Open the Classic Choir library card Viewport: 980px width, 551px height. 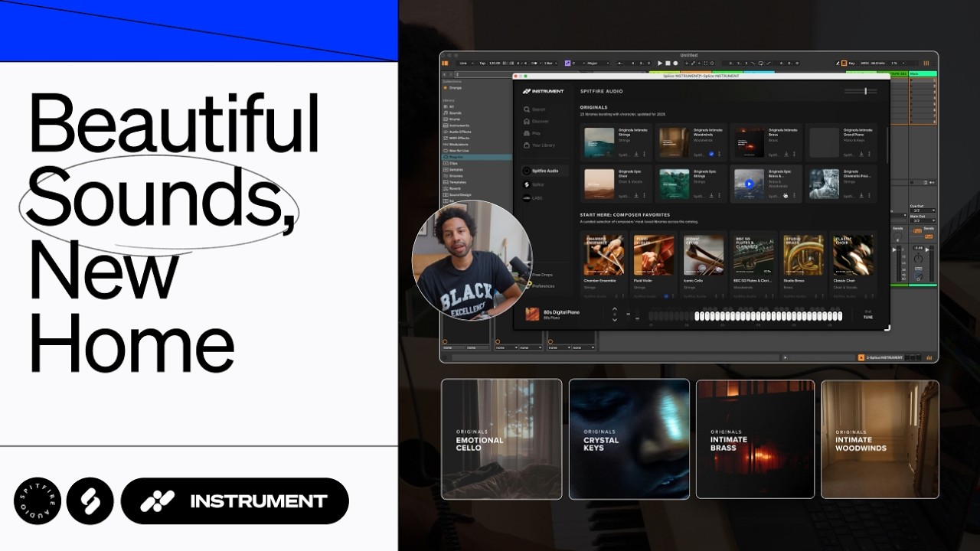854,265
